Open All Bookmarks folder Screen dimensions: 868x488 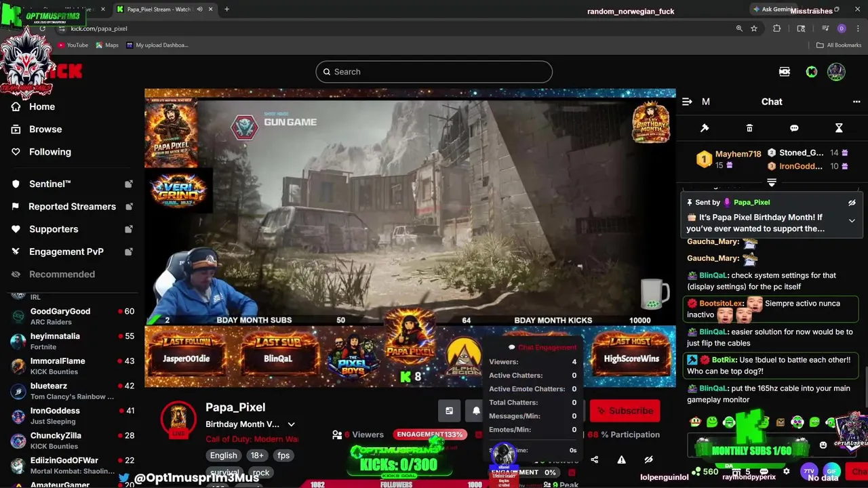(x=839, y=45)
